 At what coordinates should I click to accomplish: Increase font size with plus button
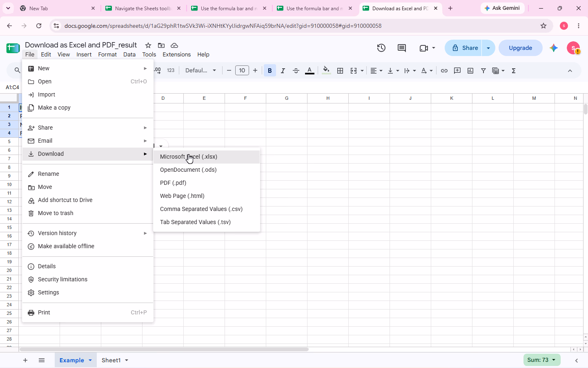255,71
